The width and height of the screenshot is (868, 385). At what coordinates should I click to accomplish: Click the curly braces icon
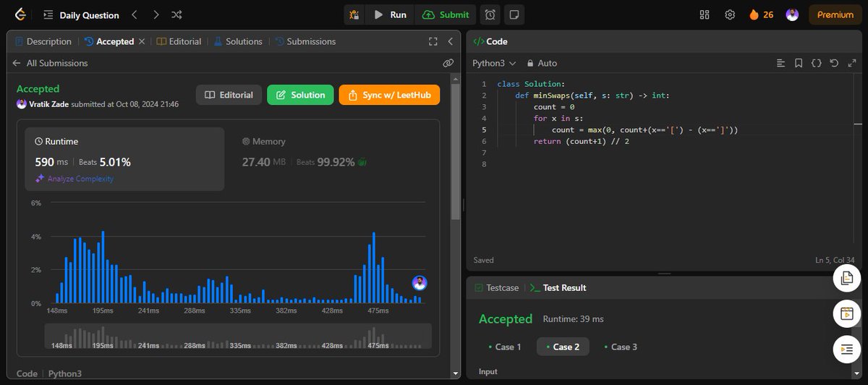click(816, 63)
